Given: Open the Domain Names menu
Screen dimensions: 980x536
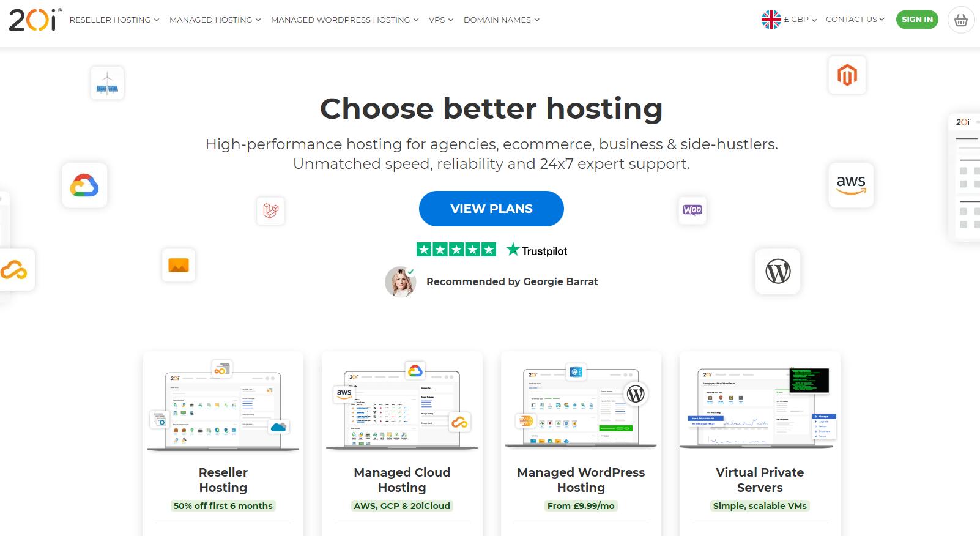Looking at the screenshot, I should click(x=502, y=20).
